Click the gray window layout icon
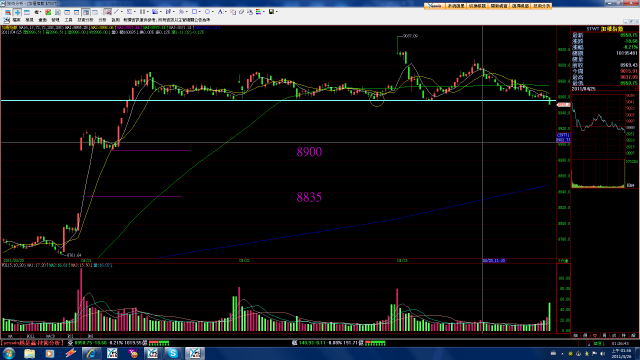Viewport: 640px width, 360px height. click(95, 12)
